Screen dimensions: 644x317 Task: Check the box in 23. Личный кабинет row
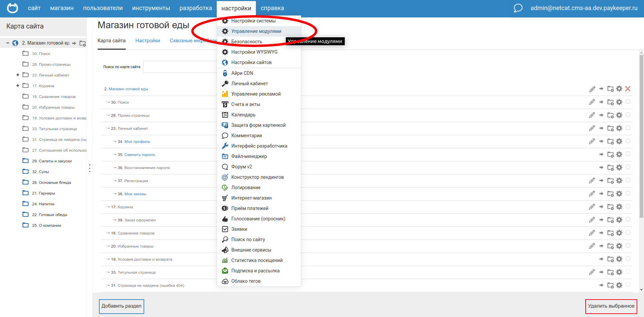[628, 128]
